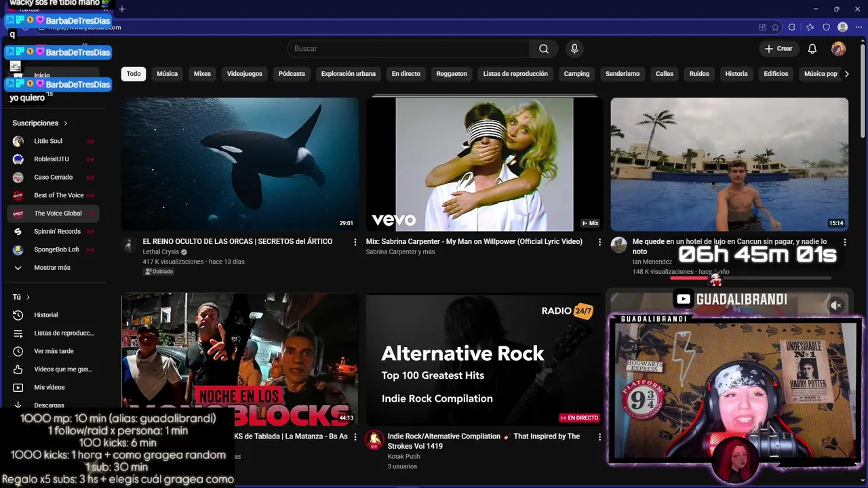
Task: Click the Crear button
Action: click(x=778, y=49)
